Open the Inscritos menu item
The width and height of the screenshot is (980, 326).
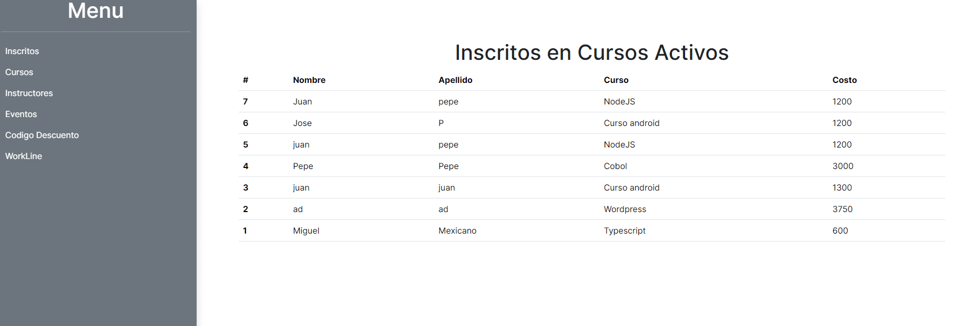point(22,51)
